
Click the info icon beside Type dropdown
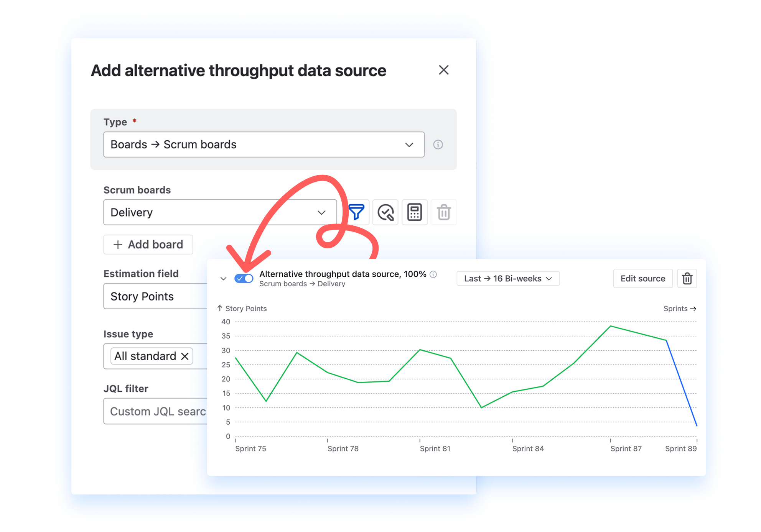(x=438, y=144)
